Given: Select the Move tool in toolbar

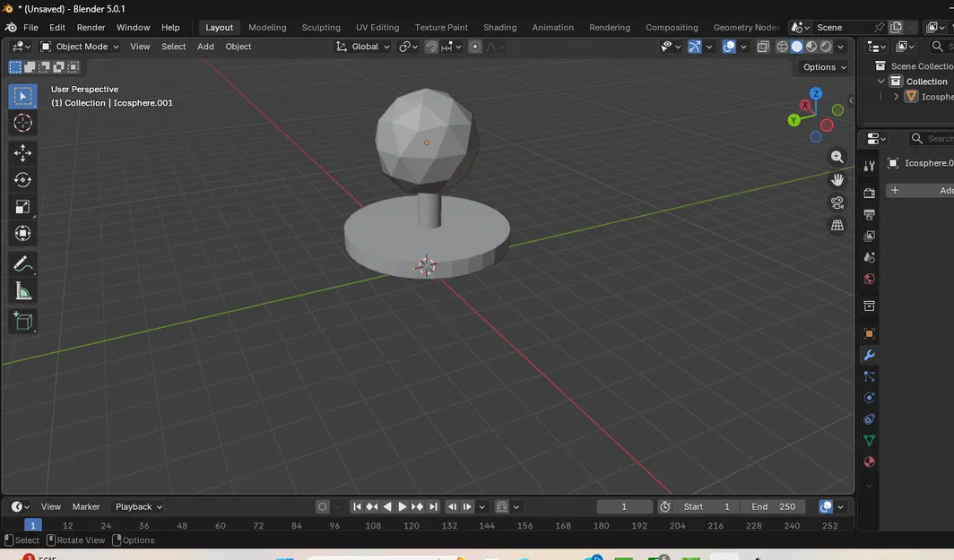Looking at the screenshot, I should [22, 153].
